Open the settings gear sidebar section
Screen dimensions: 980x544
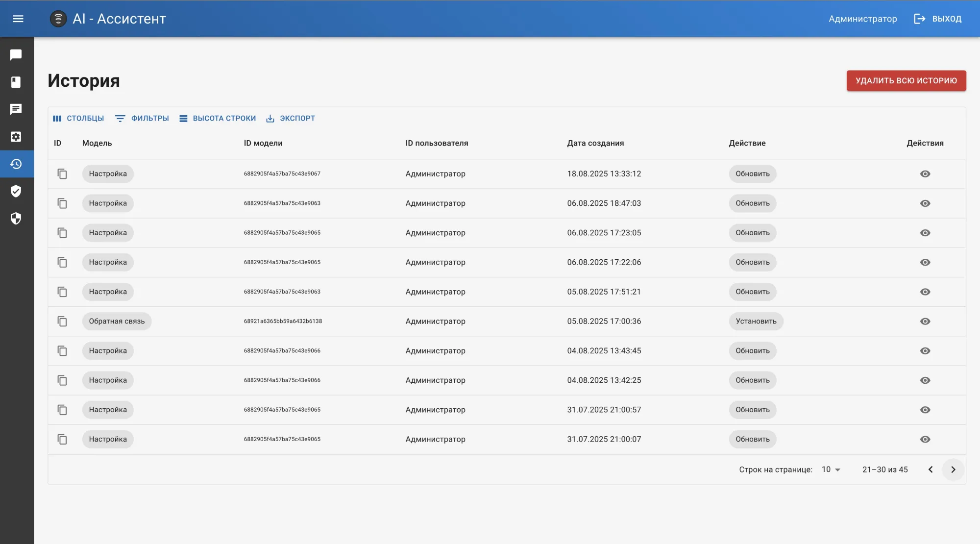(16, 137)
